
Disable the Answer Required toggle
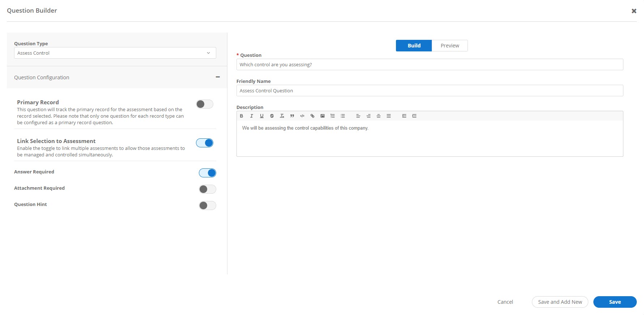pos(207,173)
